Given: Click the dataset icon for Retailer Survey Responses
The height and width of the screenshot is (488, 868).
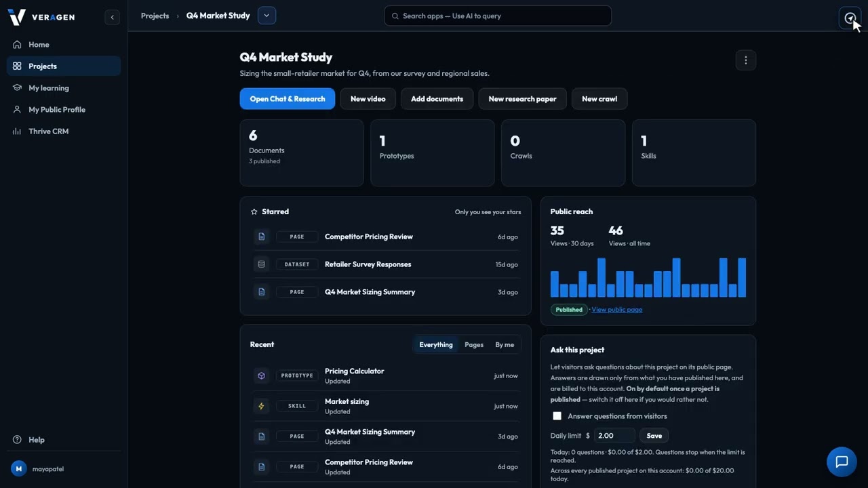Looking at the screenshot, I should [x=262, y=264].
